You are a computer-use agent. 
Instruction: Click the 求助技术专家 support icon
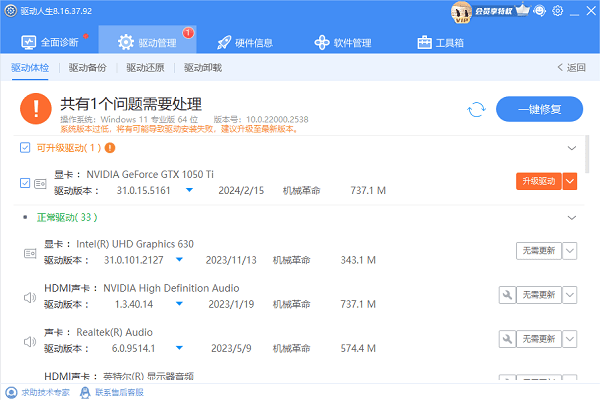coord(10,391)
